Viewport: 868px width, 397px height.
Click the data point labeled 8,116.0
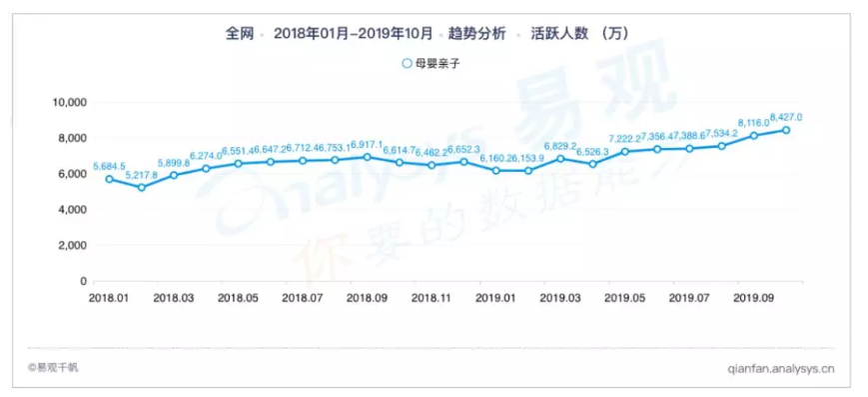pos(753,136)
